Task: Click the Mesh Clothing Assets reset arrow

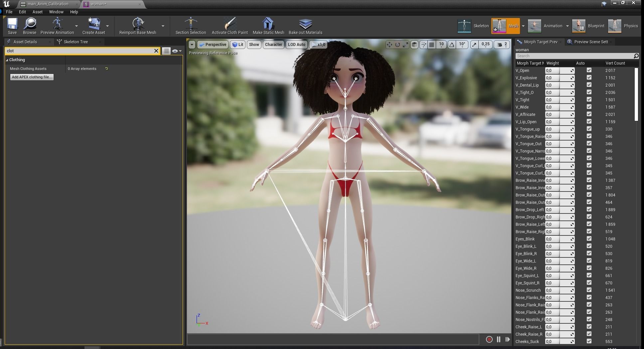Action: tap(106, 69)
